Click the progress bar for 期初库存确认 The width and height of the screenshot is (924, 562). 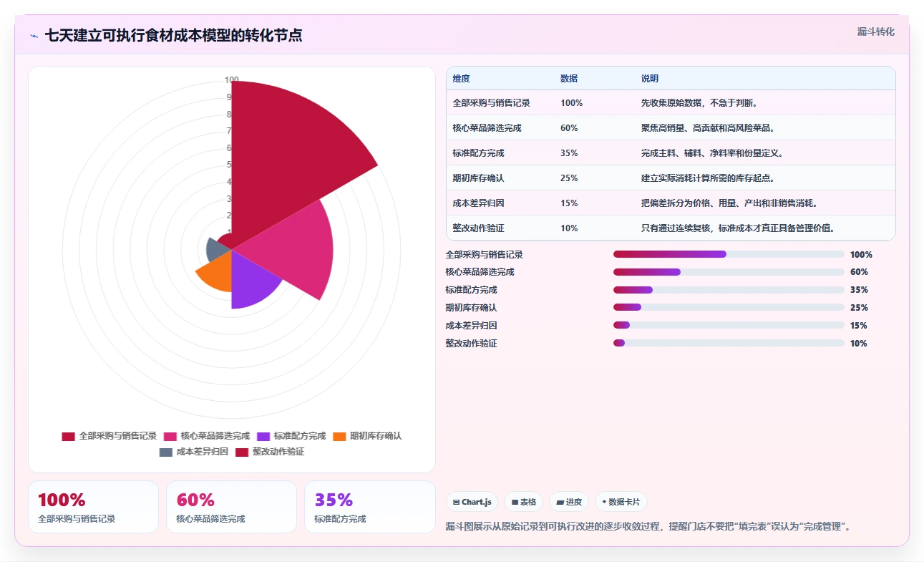coord(729,307)
